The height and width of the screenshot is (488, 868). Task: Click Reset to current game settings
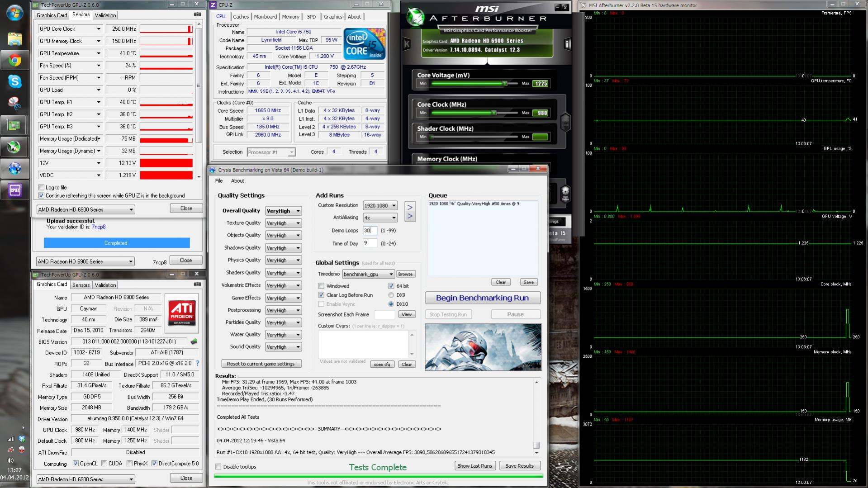click(261, 364)
